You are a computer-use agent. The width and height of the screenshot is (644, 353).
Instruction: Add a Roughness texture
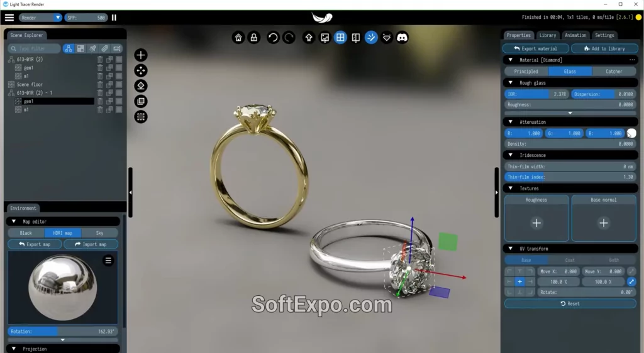(x=536, y=223)
